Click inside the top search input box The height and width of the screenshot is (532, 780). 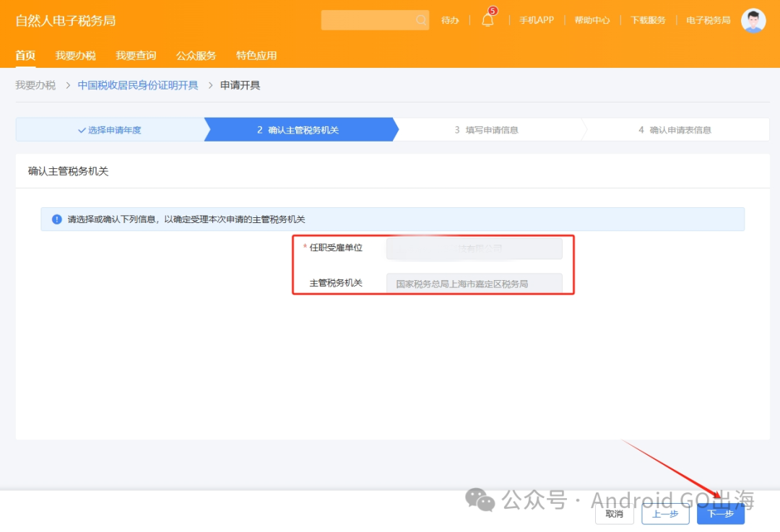[368, 19]
